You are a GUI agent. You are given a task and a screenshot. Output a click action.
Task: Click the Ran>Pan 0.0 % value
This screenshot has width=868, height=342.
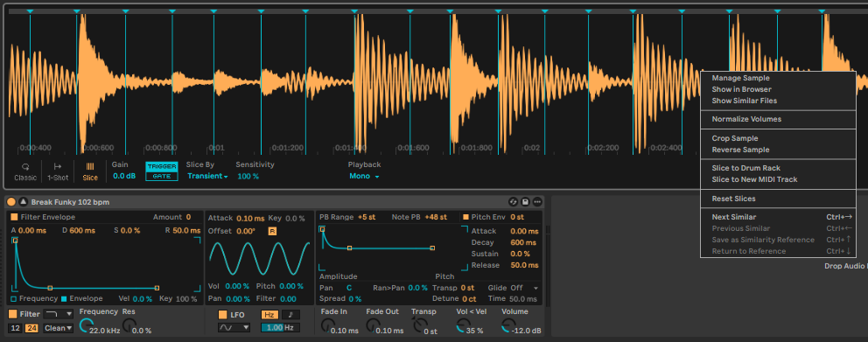[x=417, y=288]
